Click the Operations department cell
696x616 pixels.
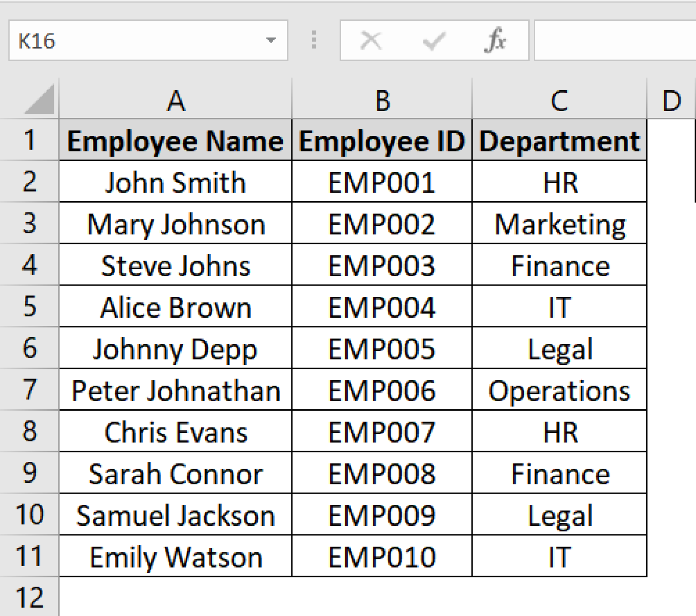[x=559, y=390]
